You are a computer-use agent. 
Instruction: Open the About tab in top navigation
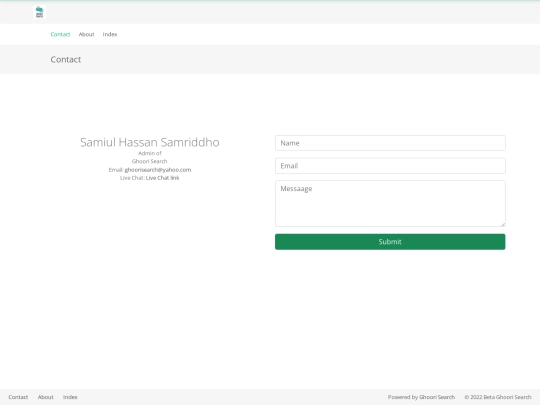point(86,34)
